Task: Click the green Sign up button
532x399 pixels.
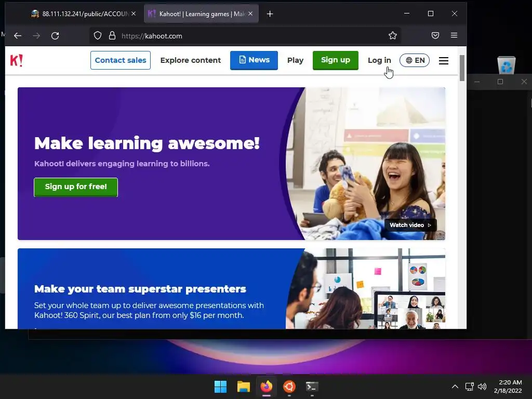Action: pos(336,60)
